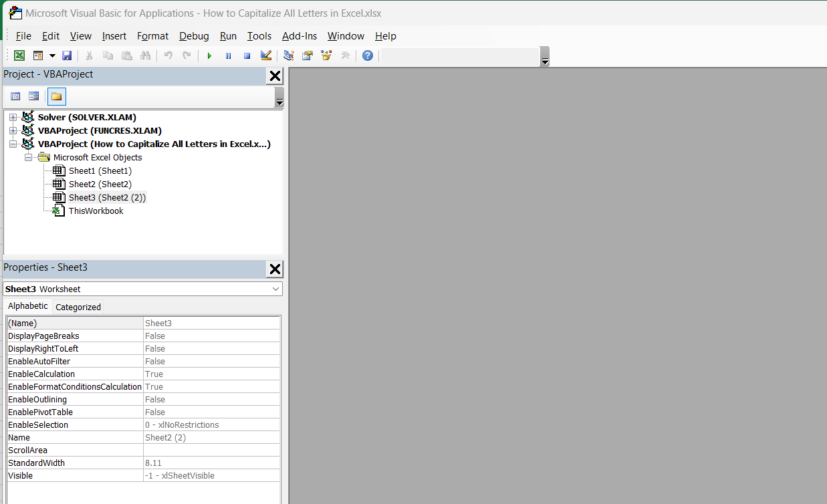Open the Help menu
Image resolution: width=827 pixels, height=504 pixels.
386,36
